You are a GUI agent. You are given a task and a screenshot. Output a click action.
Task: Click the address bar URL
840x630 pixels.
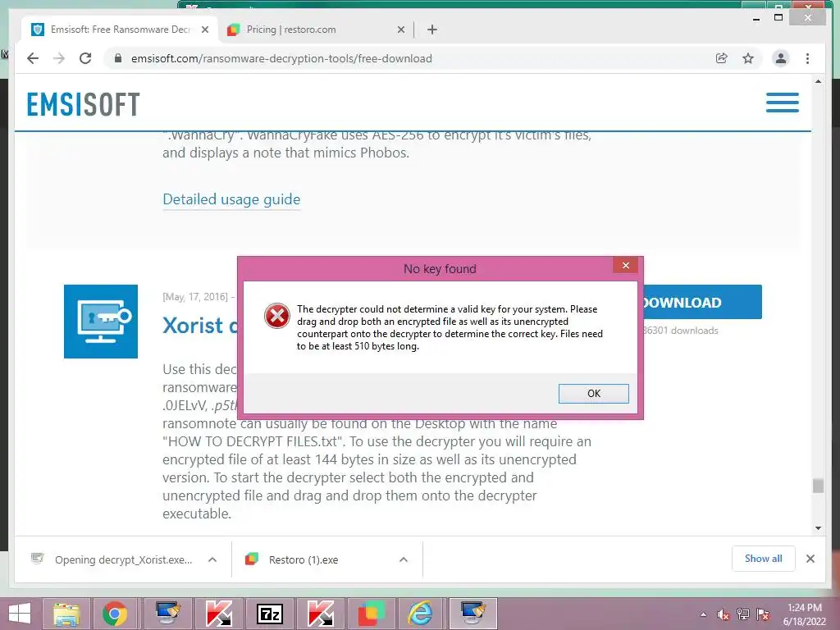pos(281,58)
